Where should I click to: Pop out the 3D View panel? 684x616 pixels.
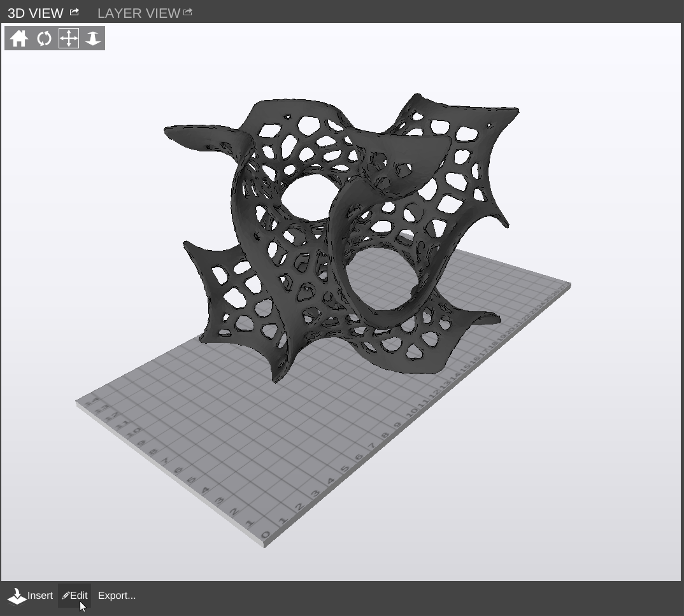pos(75,12)
